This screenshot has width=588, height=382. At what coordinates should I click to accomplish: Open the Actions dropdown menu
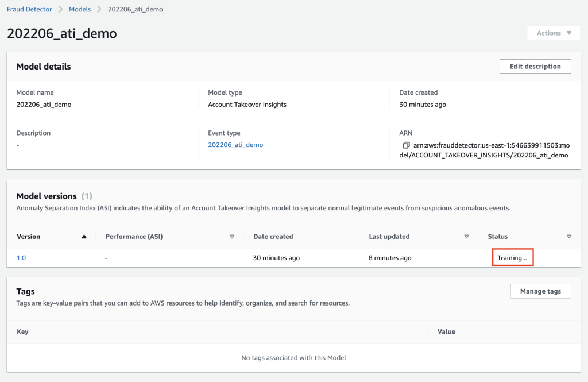click(x=554, y=33)
